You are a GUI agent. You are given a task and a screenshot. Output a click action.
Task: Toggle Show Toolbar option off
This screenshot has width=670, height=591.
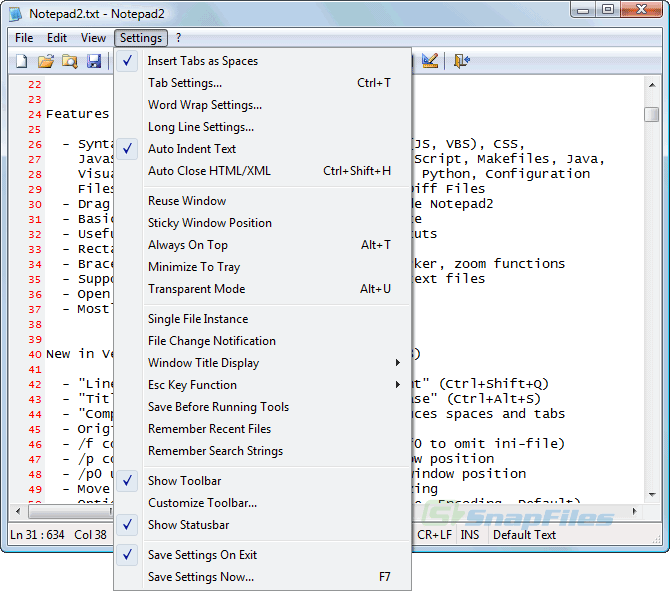(x=262, y=481)
